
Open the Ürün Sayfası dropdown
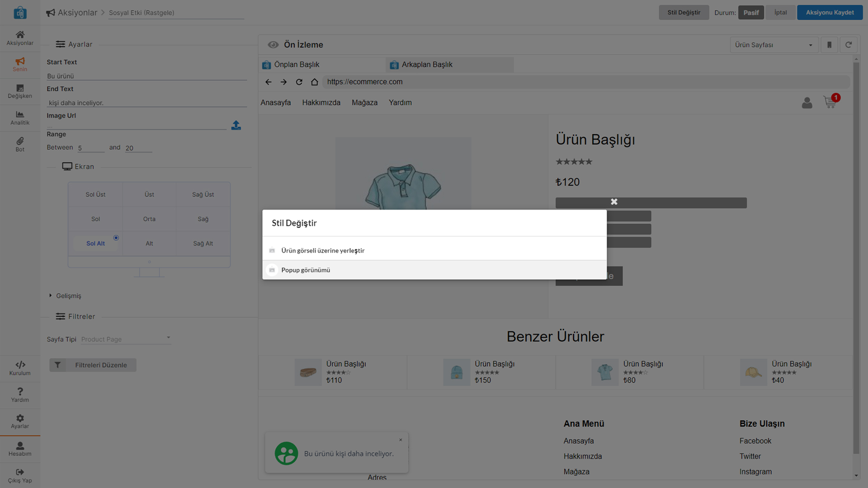(x=774, y=45)
